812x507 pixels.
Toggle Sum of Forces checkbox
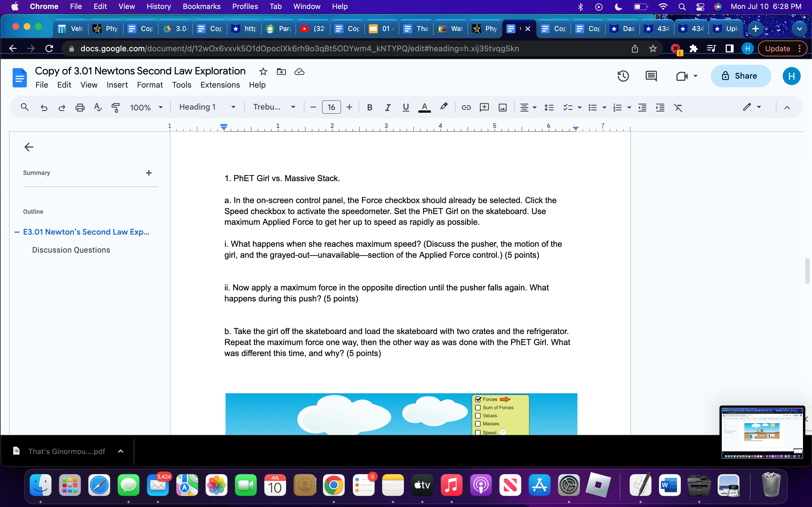click(x=478, y=407)
